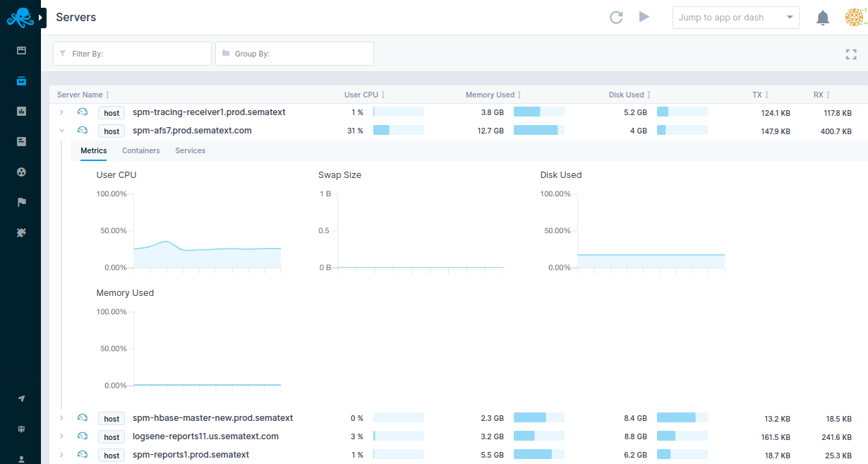Click the Group By input field

click(294, 54)
